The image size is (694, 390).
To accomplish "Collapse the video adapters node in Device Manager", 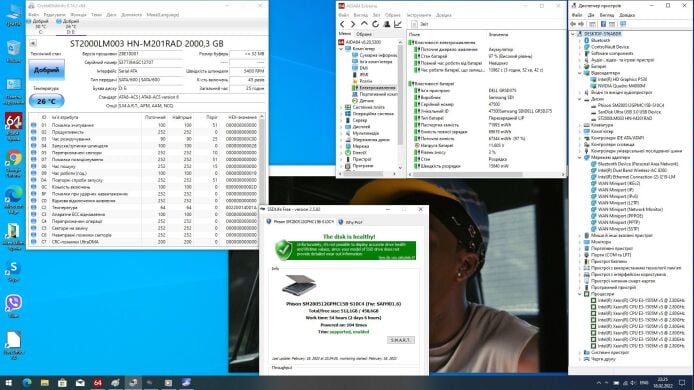I will click(x=580, y=73).
